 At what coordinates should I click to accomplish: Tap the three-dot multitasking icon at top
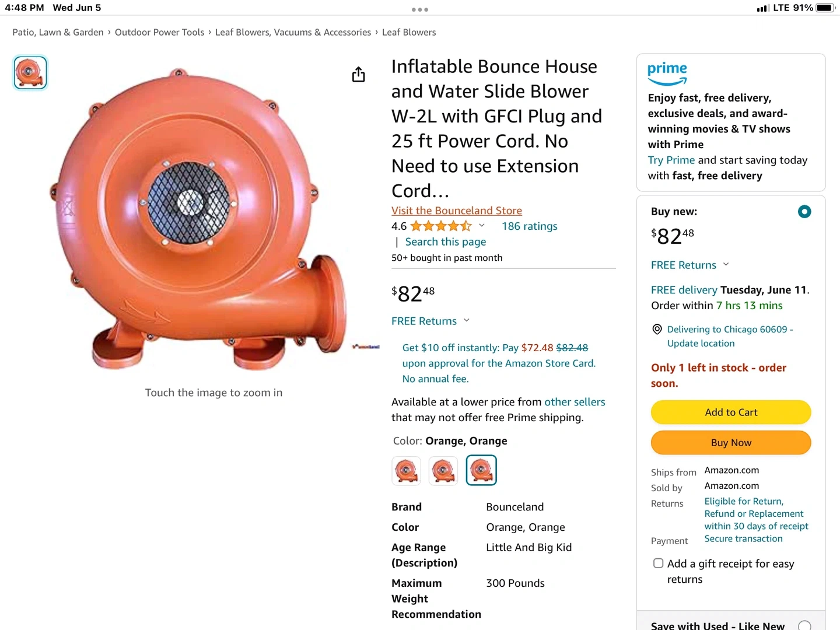tap(420, 9)
